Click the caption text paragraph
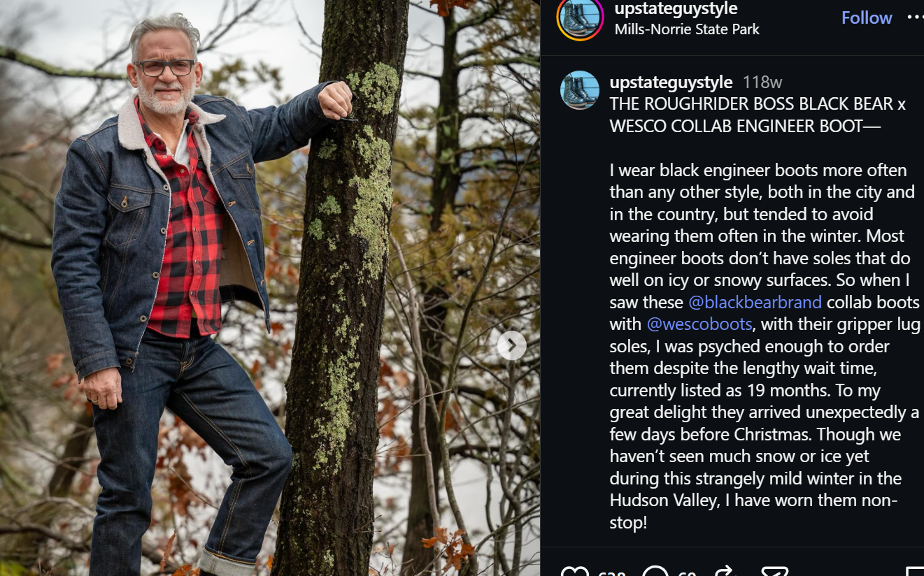924x576 pixels. click(765, 346)
